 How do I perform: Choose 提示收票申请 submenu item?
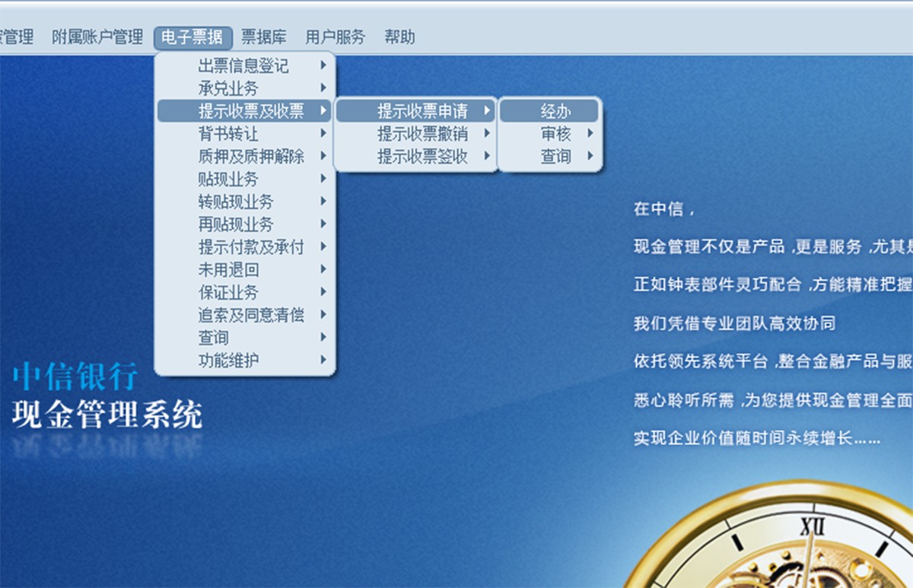[415, 111]
